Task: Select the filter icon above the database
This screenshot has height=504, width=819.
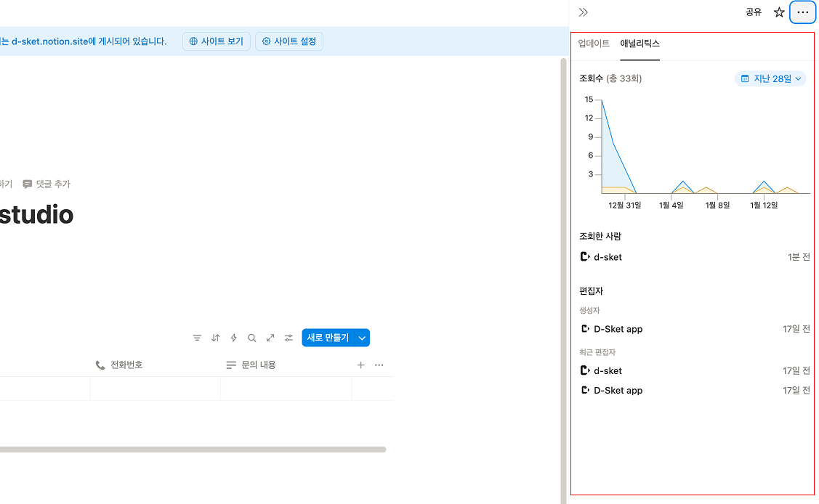Action: click(x=197, y=337)
